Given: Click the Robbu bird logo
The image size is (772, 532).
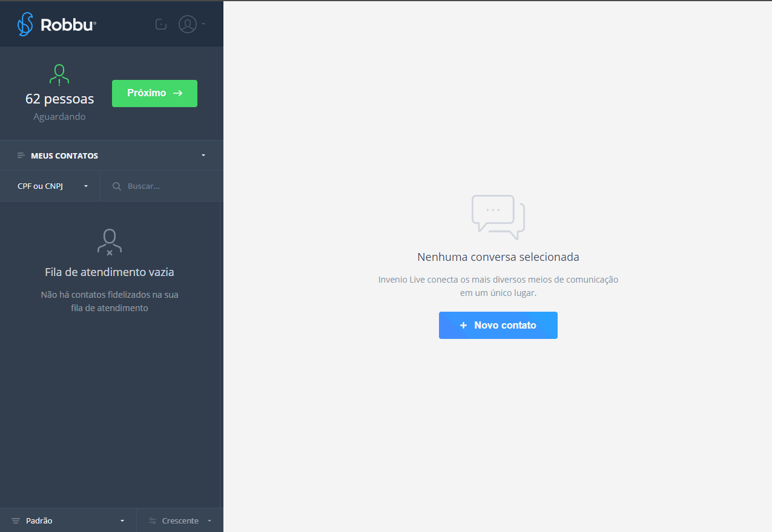Looking at the screenshot, I should pos(25,24).
